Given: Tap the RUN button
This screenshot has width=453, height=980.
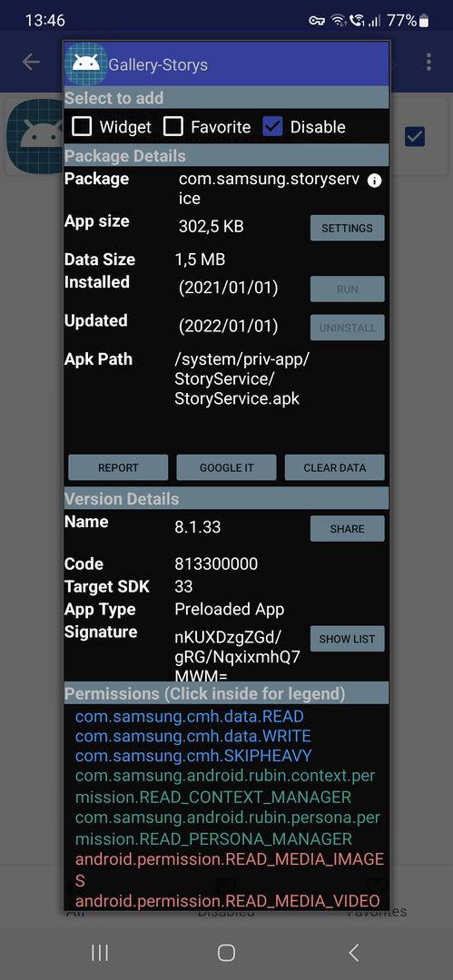Looking at the screenshot, I should pyautogui.click(x=348, y=289).
